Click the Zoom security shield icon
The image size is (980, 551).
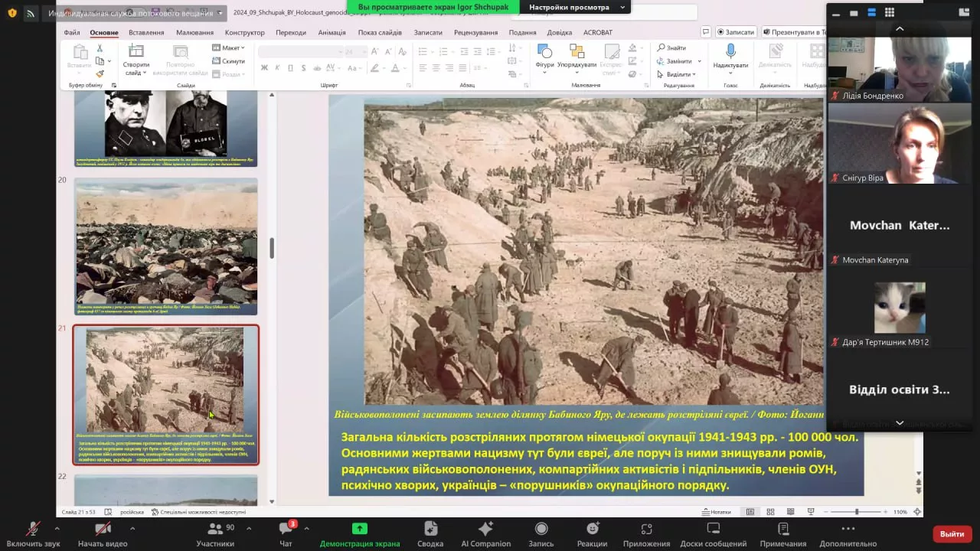click(11, 13)
